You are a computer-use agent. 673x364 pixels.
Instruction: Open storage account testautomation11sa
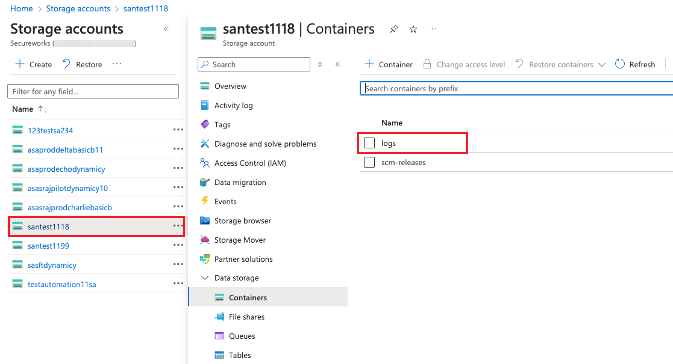62,284
